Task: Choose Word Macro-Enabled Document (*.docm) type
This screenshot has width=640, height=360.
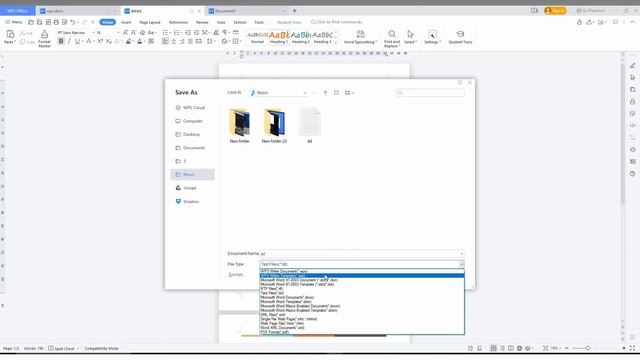Action: [x=362, y=306]
